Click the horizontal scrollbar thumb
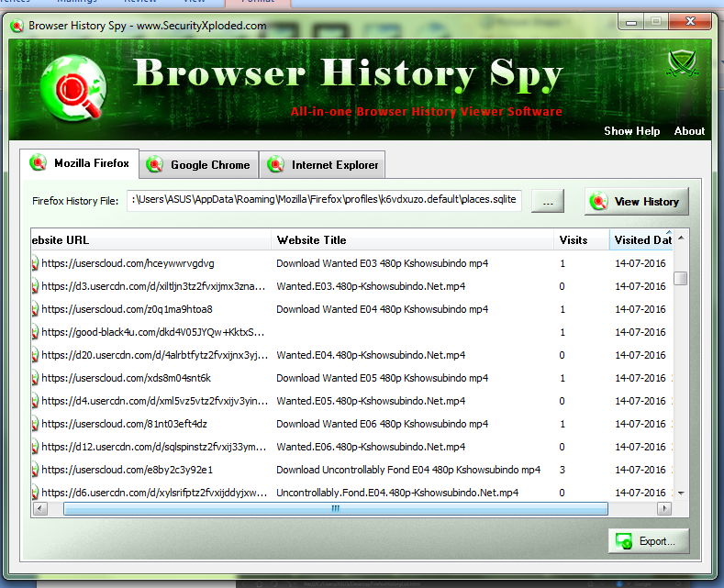Image resolution: width=724 pixels, height=588 pixels. point(336,508)
